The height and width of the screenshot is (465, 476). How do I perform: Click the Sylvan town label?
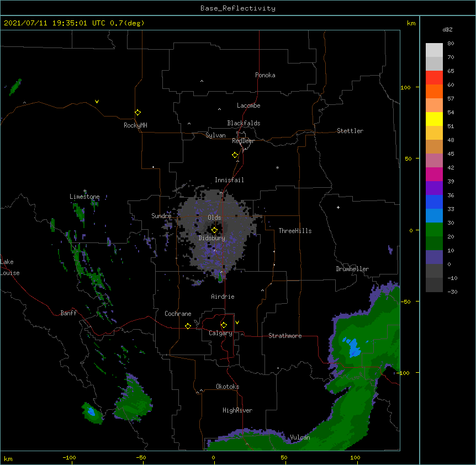215,135
